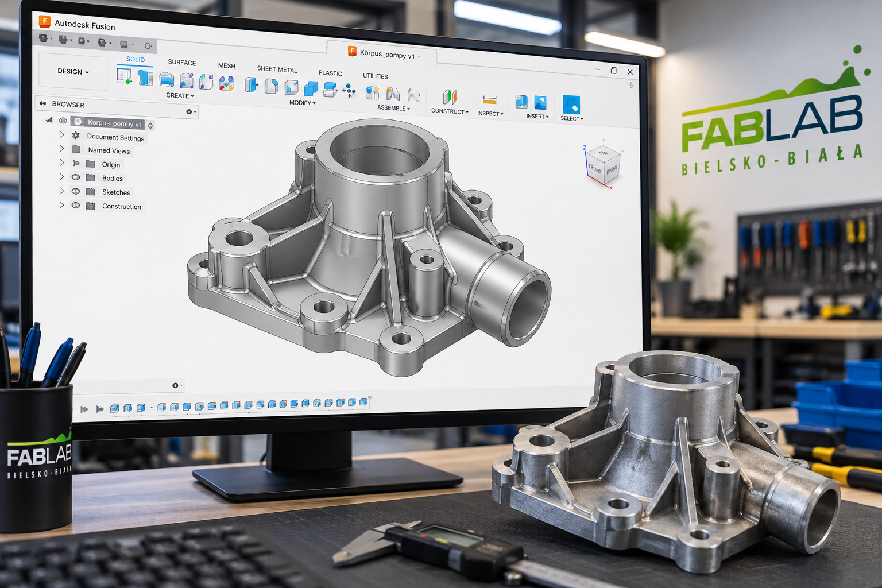Open the DESIGN workspace dropdown

(73, 72)
